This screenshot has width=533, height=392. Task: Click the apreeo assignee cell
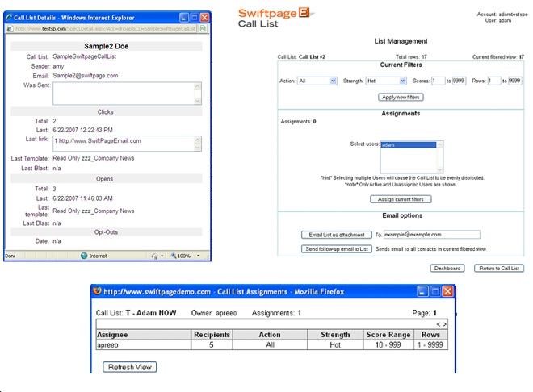pos(144,345)
